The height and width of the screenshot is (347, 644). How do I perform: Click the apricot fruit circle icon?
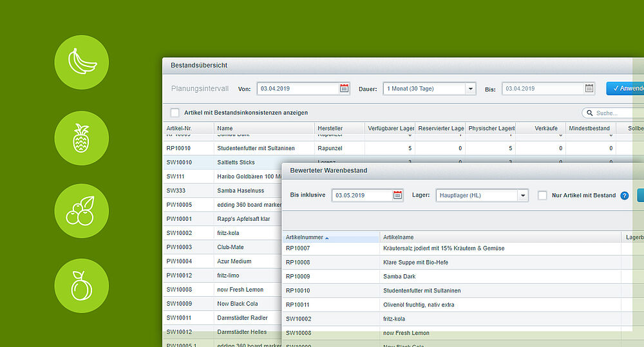click(x=82, y=286)
